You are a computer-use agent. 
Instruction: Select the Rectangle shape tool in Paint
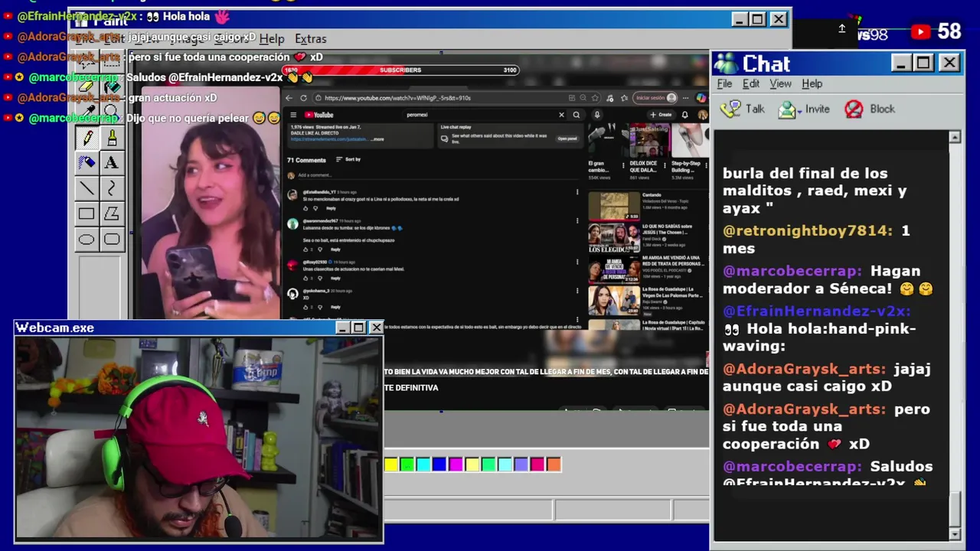pyautogui.click(x=87, y=214)
